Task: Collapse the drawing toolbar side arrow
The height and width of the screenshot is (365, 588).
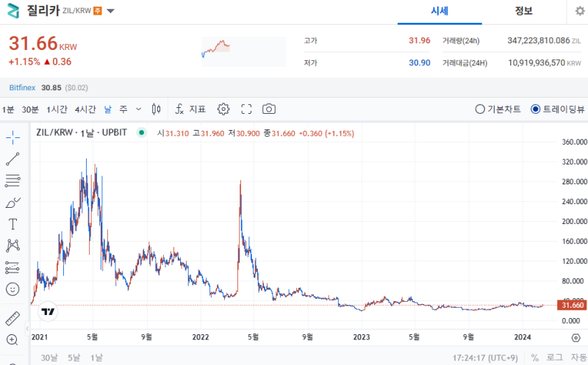Action: (27, 329)
